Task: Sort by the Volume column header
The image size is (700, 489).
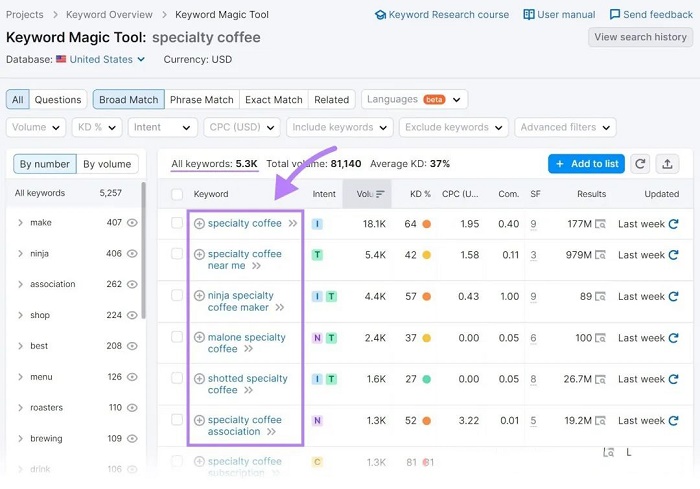Action: point(367,194)
